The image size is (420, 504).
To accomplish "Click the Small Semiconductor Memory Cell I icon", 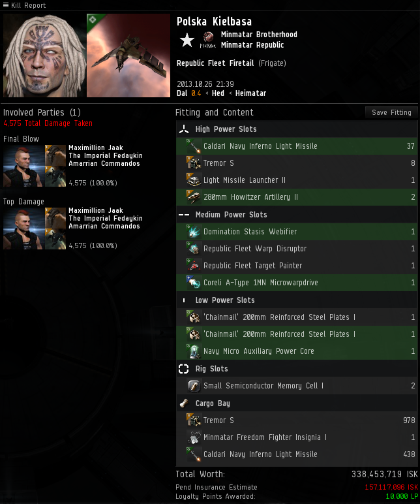I will [x=194, y=385].
